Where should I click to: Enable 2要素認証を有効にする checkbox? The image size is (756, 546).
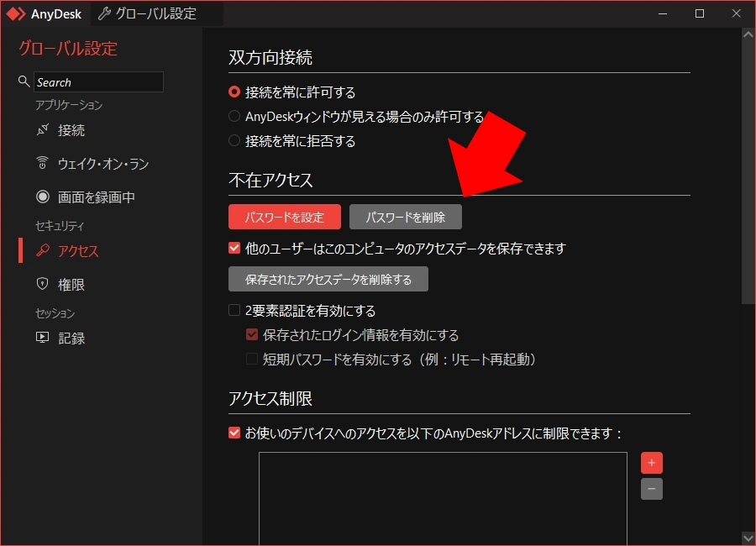click(x=234, y=310)
